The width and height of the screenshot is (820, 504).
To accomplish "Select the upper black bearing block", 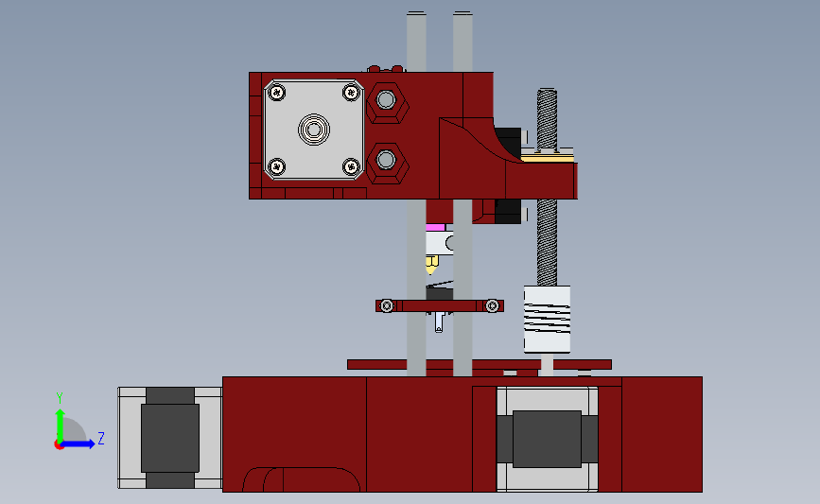I will click(508, 142).
